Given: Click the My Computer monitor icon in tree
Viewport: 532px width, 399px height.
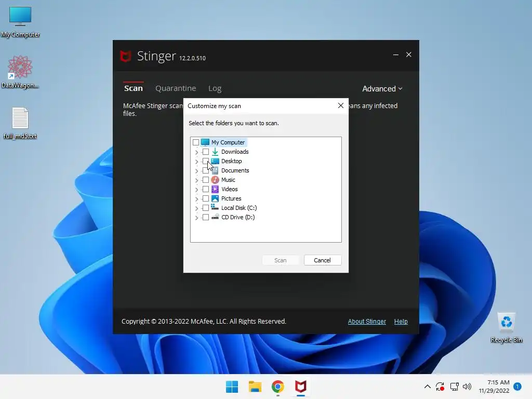Looking at the screenshot, I should 205,142.
